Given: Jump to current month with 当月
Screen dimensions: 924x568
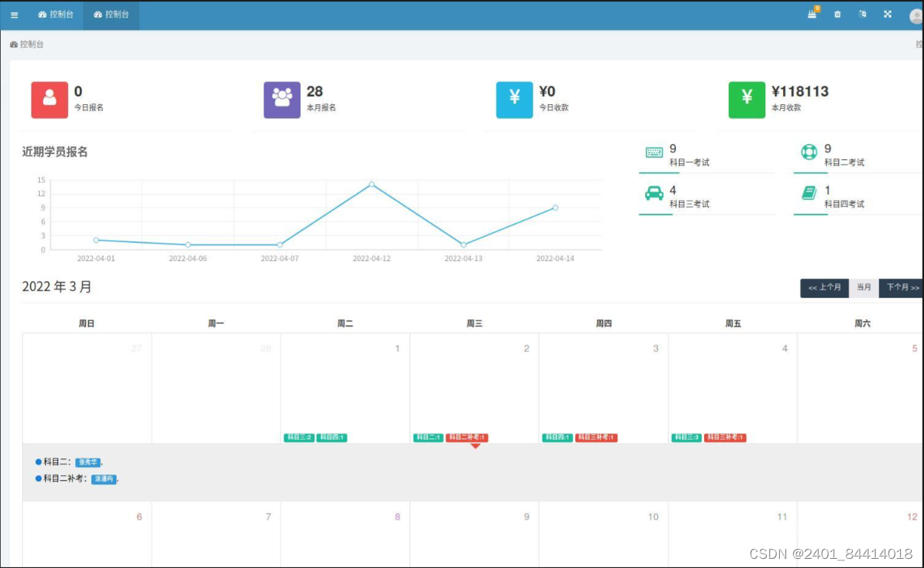Looking at the screenshot, I should 863,288.
